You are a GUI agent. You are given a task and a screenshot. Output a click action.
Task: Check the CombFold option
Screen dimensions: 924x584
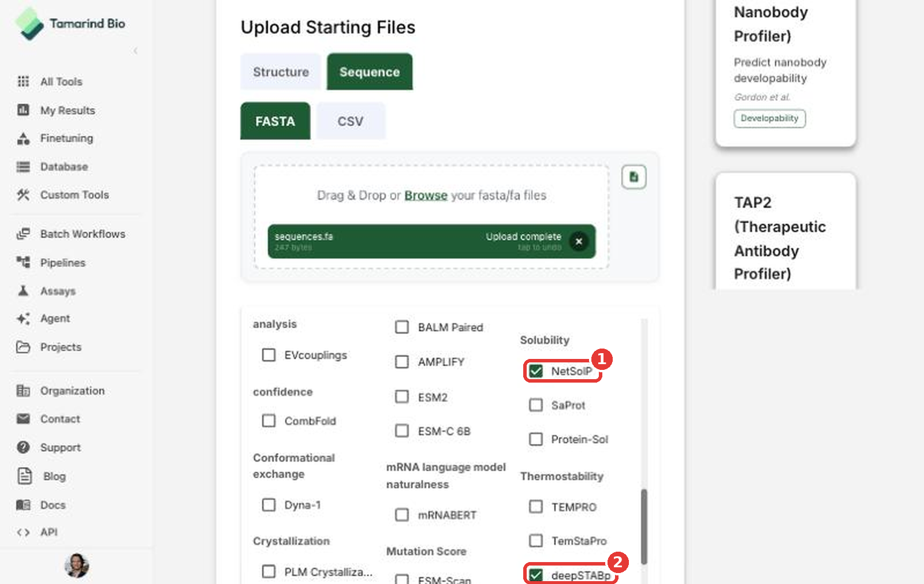(269, 421)
